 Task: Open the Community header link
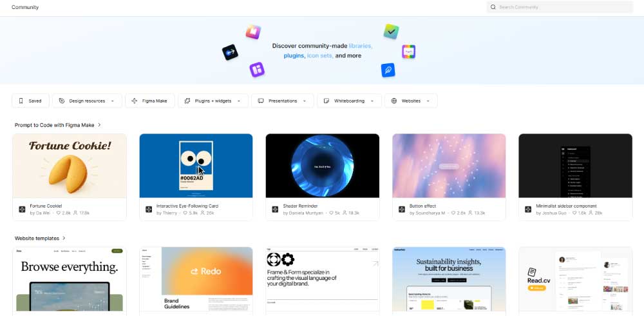coord(25,7)
